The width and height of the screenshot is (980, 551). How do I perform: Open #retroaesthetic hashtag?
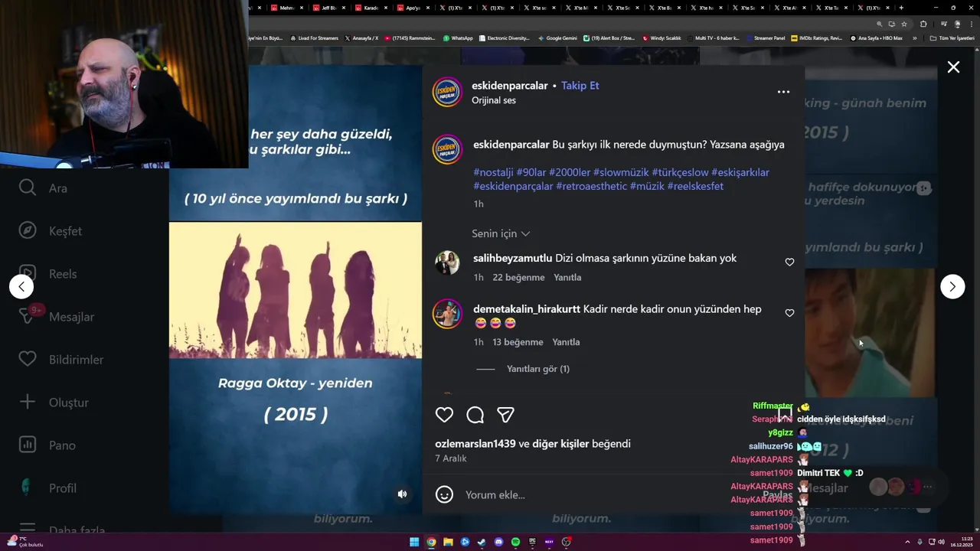(591, 186)
